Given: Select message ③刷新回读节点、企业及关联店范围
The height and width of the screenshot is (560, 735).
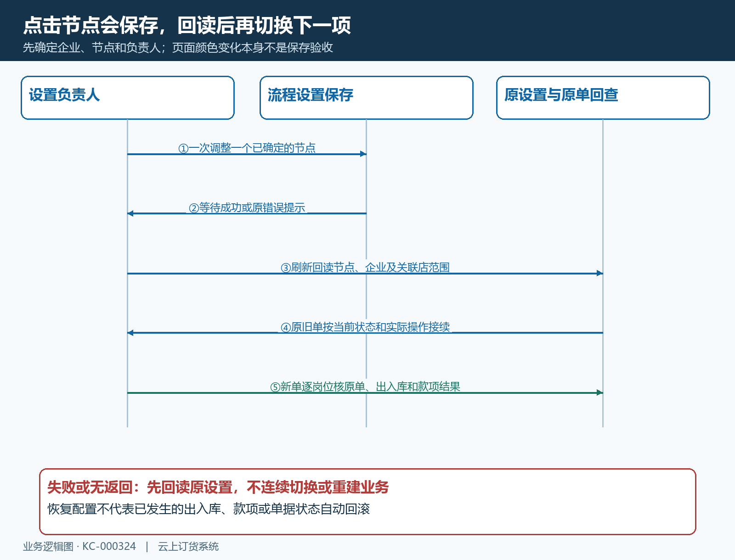Looking at the screenshot, I should coord(365,267).
